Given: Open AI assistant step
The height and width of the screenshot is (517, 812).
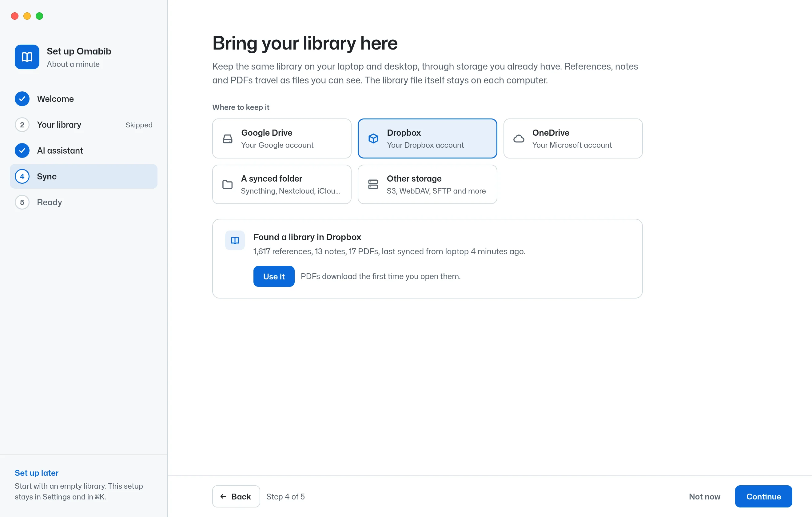Looking at the screenshot, I should click(x=84, y=150).
